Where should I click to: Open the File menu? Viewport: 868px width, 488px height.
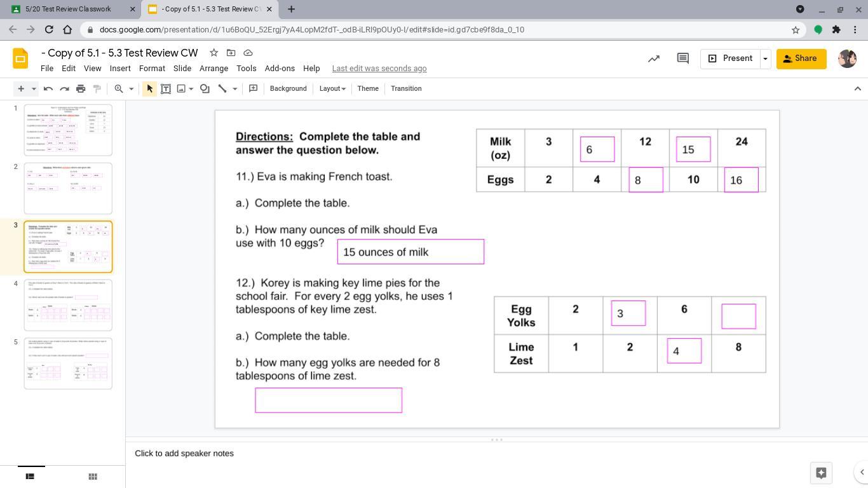pyautogui.click(x=47, y=69)
